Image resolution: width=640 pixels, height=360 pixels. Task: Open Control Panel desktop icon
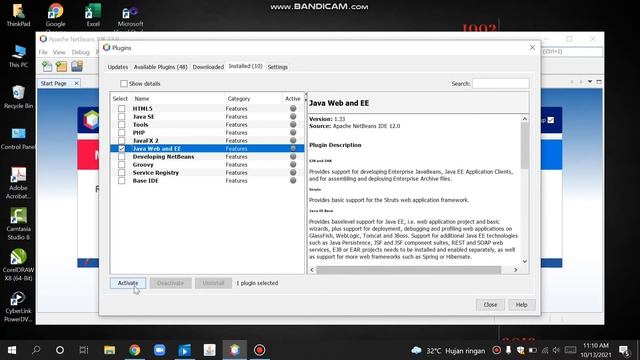tap(18, 138)
